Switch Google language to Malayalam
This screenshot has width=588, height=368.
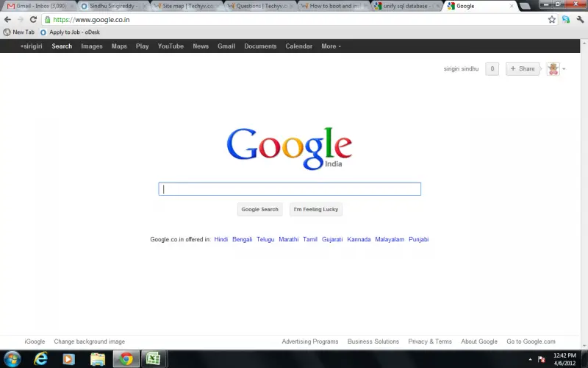pos(390,239)
